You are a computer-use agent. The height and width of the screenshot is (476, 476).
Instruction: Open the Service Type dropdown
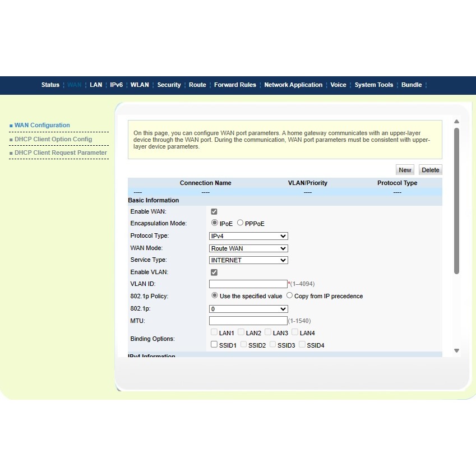[248, 260]
